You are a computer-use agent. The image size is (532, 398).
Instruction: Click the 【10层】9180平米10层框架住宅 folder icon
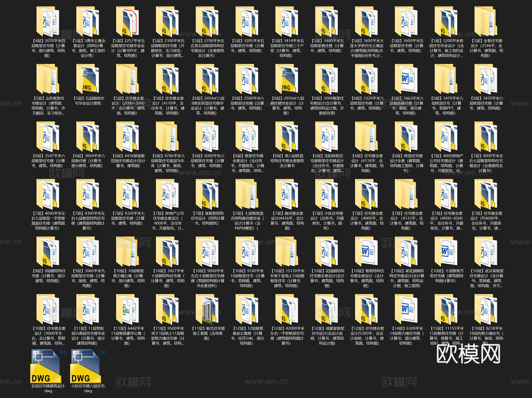point(247,252)
